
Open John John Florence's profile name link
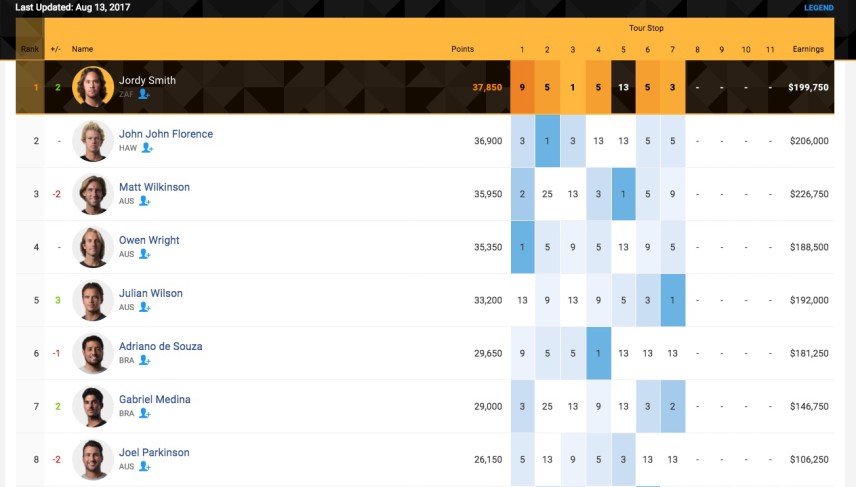(x=166, y=134)
